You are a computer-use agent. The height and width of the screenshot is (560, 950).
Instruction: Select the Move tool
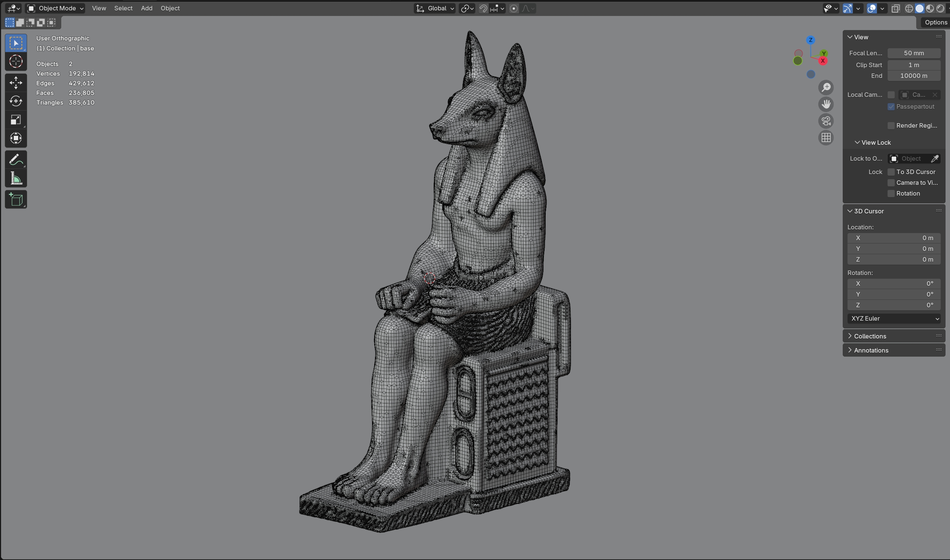[x=16, y=83]
